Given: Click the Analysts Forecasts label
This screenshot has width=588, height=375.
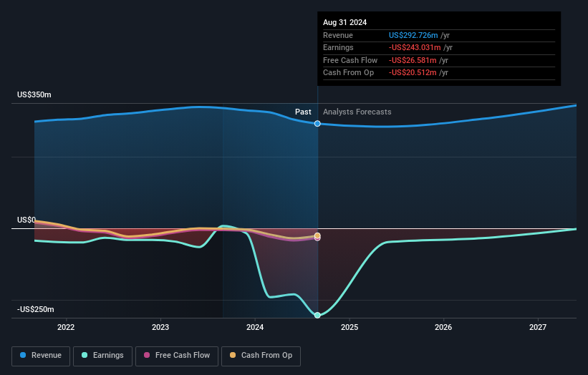Looking at the screenshot, I should 357,112.
